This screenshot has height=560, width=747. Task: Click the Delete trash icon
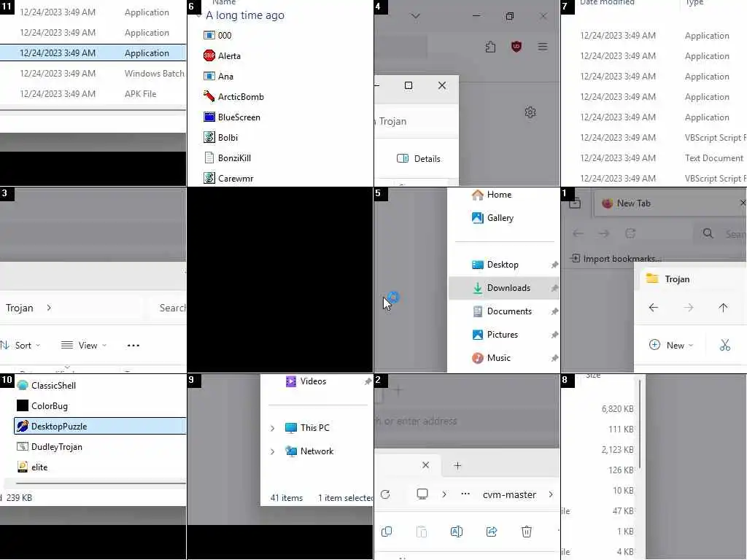click(x=527, y=532)
